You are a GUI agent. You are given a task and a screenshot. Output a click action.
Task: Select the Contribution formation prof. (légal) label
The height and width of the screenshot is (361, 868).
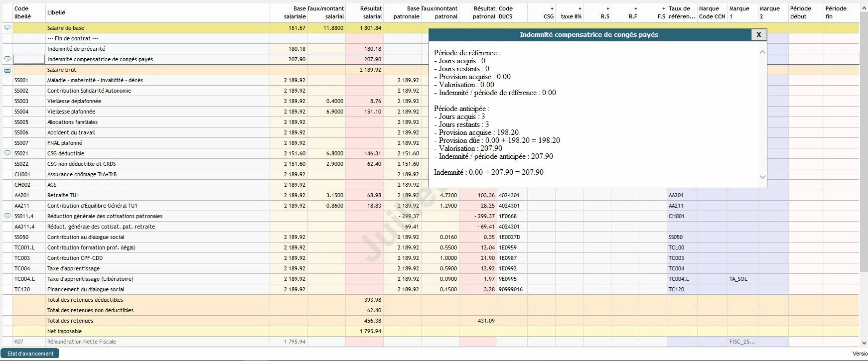tap(91, 247)
